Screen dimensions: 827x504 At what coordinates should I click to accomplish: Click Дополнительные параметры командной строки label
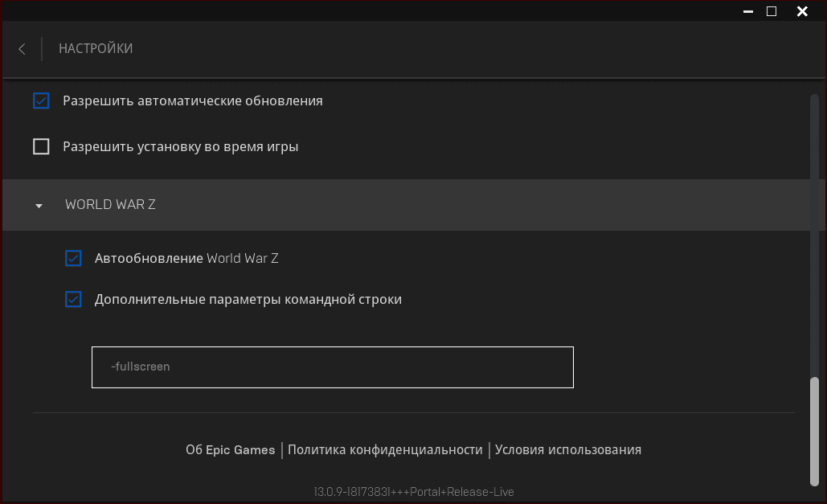(x=248, y=299)
